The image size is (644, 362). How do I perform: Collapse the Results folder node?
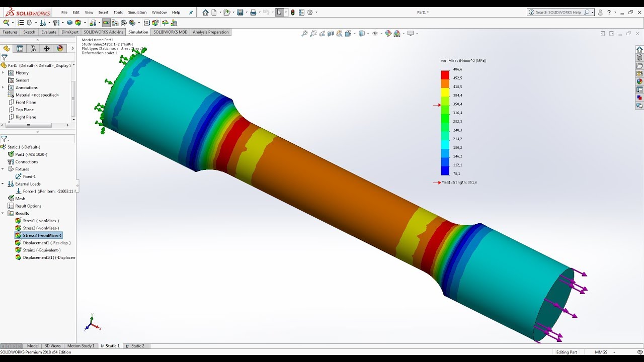(3, 213)
